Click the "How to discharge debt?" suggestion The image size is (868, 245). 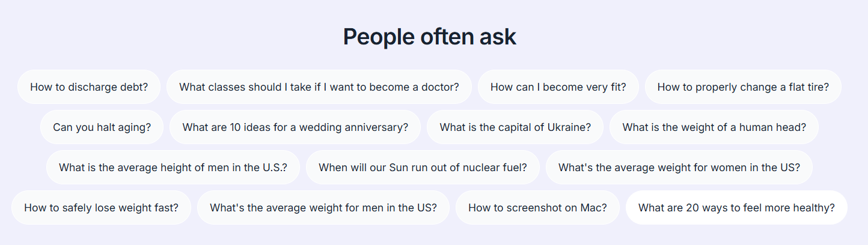[89, 87]
